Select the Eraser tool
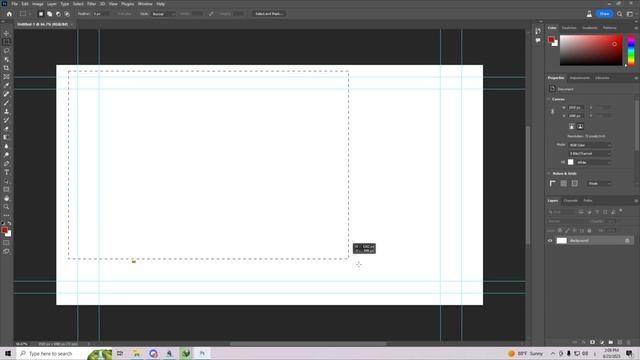Image resolution: width=640 pixels, height=360 pixels. coord(6,129)
